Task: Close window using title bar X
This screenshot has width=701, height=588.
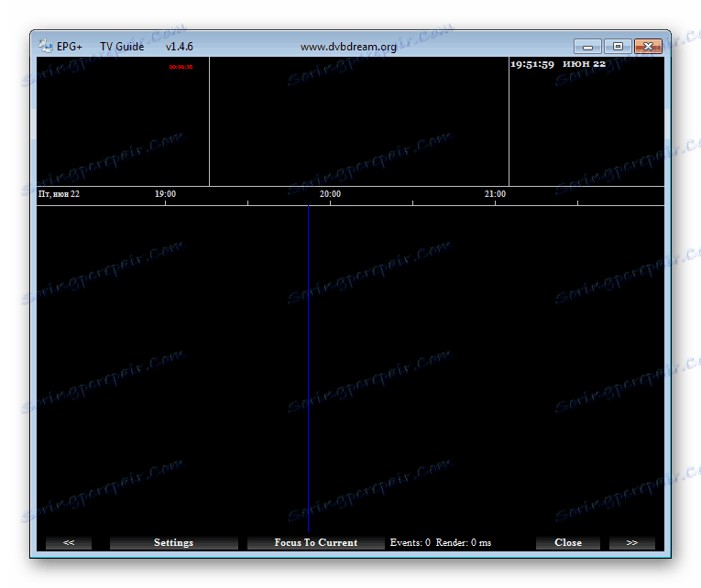Action: [x=648, y=47]
